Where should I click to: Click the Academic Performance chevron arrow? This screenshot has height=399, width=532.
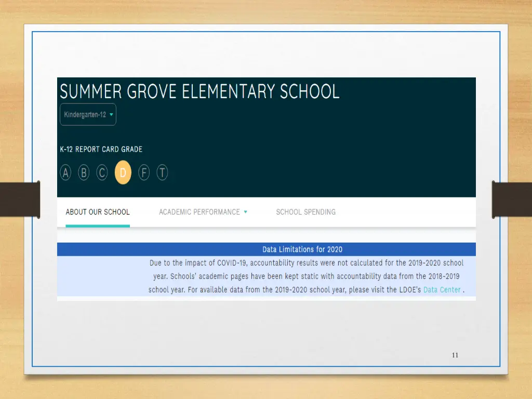[246, 212]
